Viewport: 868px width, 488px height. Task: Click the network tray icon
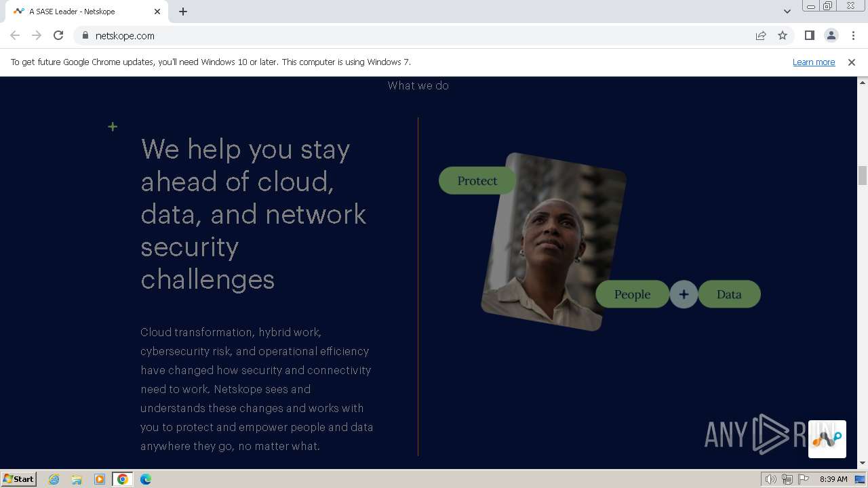(787, 479)
